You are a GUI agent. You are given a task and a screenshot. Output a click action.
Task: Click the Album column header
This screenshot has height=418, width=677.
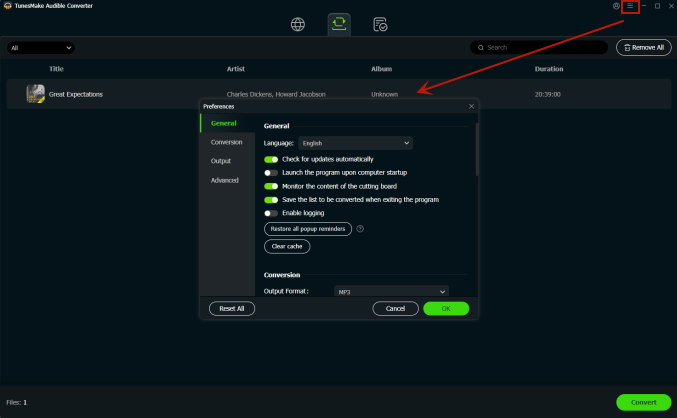[382, 69]
